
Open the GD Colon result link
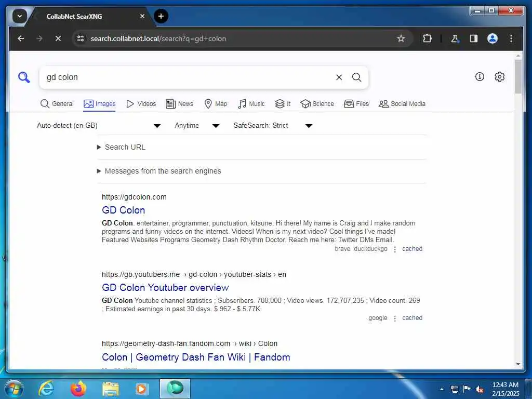coord(124,210)
